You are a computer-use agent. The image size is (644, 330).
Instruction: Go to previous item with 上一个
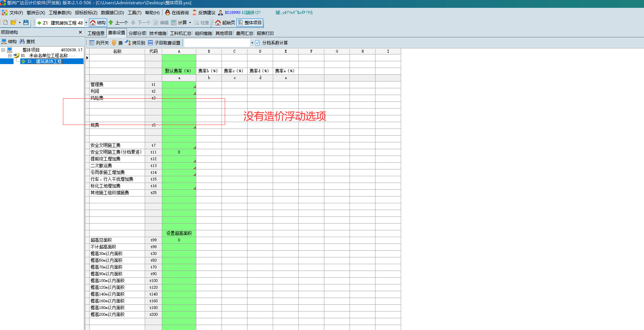pos(118,23)
